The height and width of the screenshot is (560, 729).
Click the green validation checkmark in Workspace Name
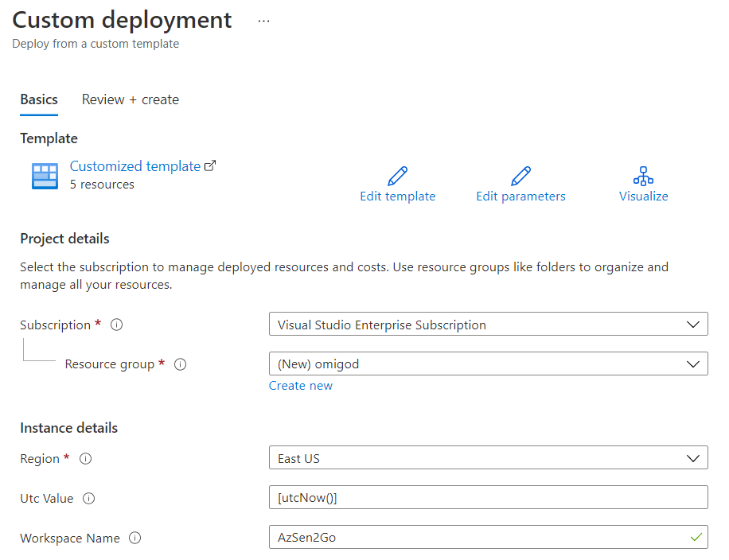point(696,537)
